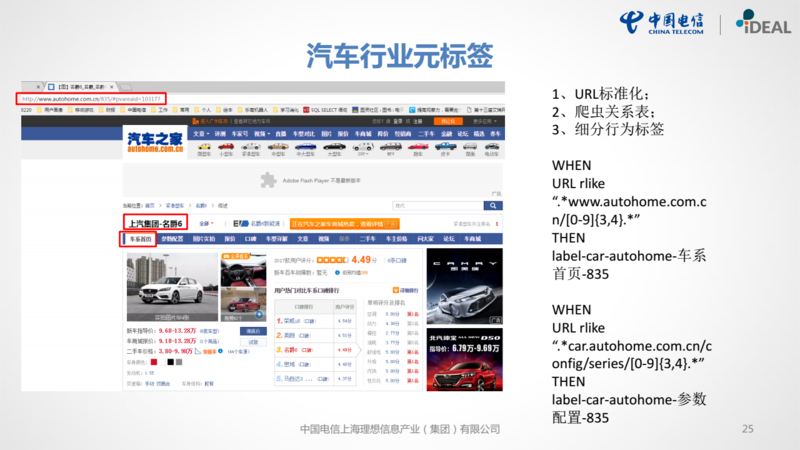Select the MPV car type icon
This screenshot has height=450, width=800.
click(388, 146)
